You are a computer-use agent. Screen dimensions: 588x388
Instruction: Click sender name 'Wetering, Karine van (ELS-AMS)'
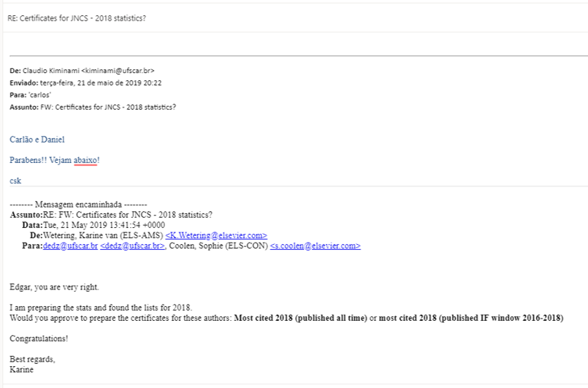point(103,236)
